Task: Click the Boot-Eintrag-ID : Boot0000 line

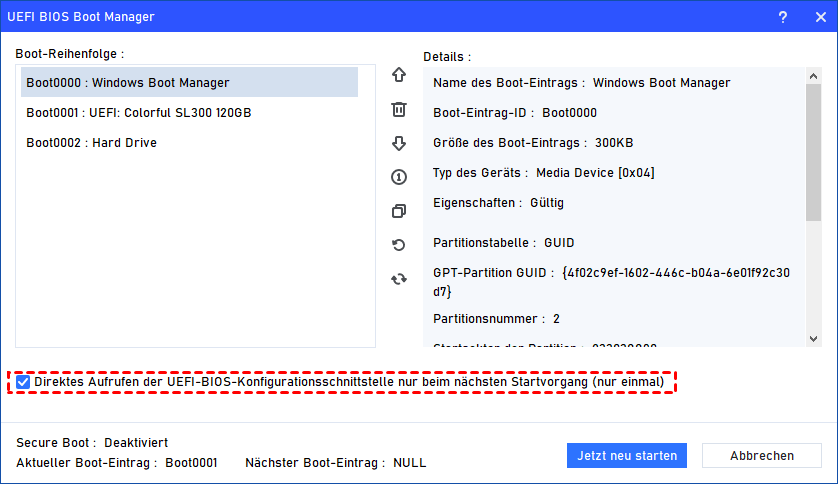Action: (x=515, y=113)
